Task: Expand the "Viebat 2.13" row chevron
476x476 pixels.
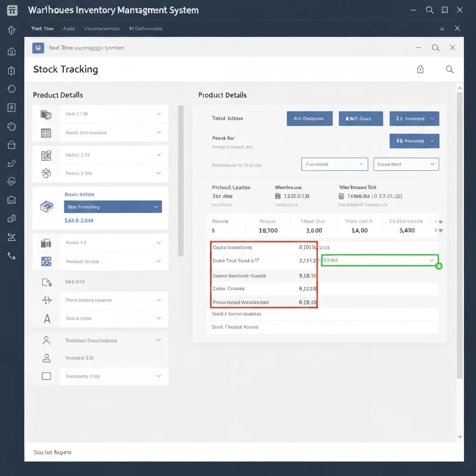Action: point(159,155)
